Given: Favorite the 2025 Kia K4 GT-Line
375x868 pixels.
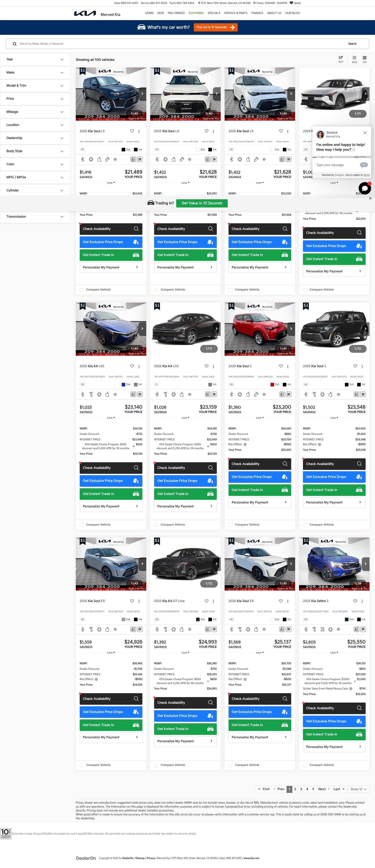Looking at the screenshot, I should click(x=206, y=601).
